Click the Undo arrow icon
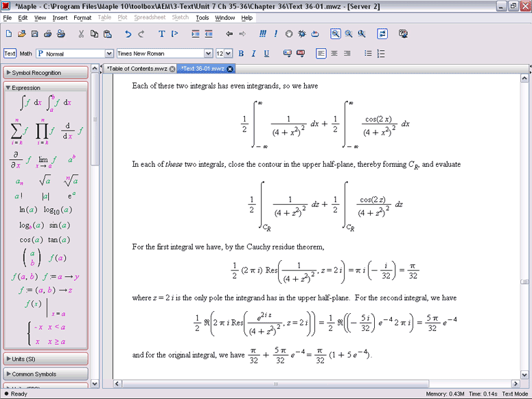Image resolution: width=532 pixels, height=399 pixels. pyautogui.click(x=128, y=34)
